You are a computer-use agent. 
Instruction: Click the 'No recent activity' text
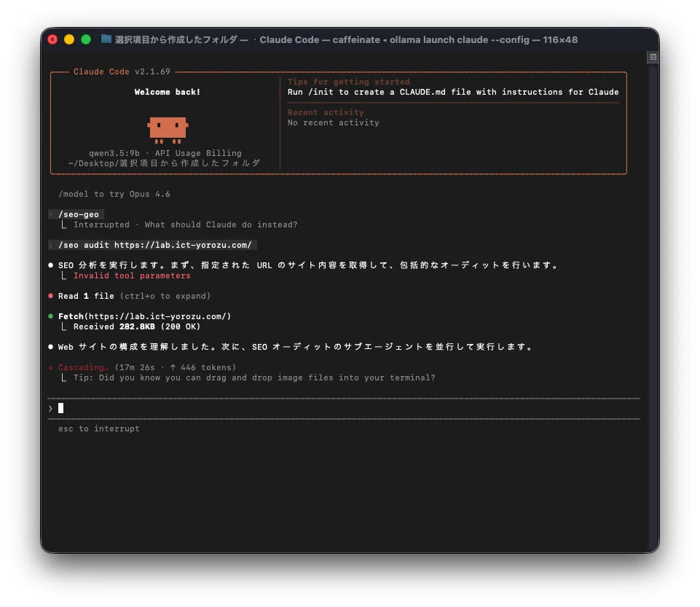click(x=333, y=123)
